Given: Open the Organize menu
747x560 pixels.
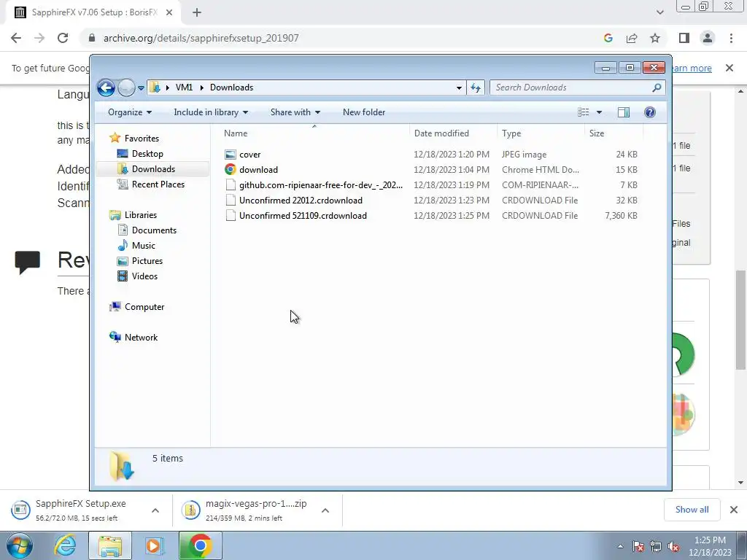Looking at the screenshot, I should coord(130,112).
